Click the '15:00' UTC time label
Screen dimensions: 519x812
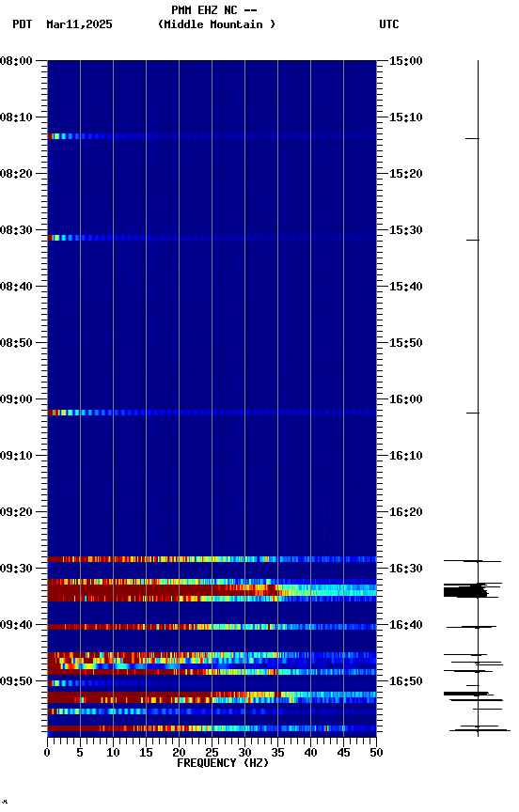[x=406, y=61]
